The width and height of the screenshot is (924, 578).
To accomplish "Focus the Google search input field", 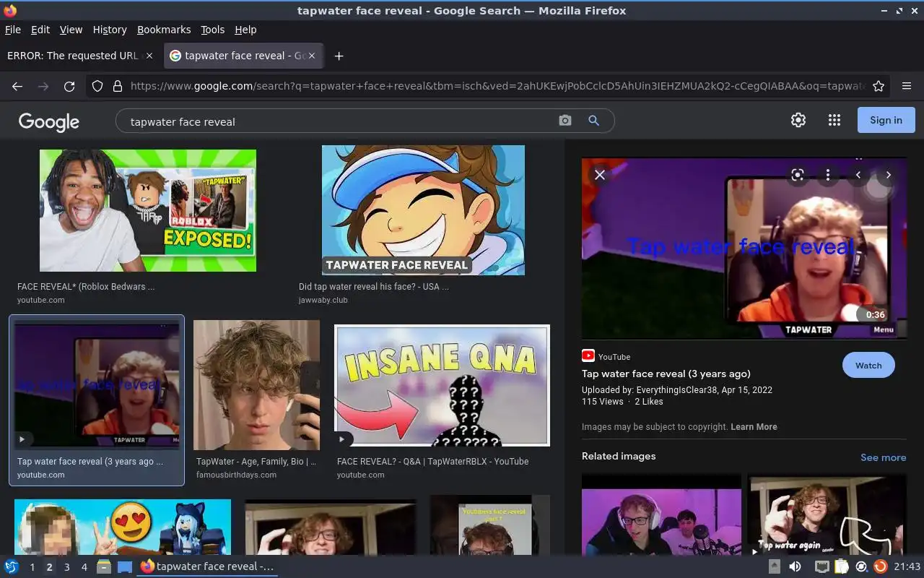I will tap(339, 121).
